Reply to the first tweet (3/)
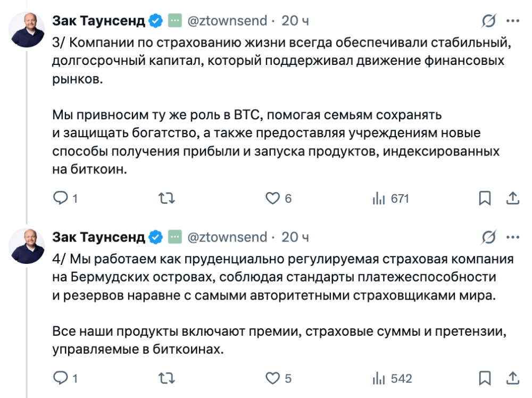Viewport: 532px width, 398px height. coord(61,198)
